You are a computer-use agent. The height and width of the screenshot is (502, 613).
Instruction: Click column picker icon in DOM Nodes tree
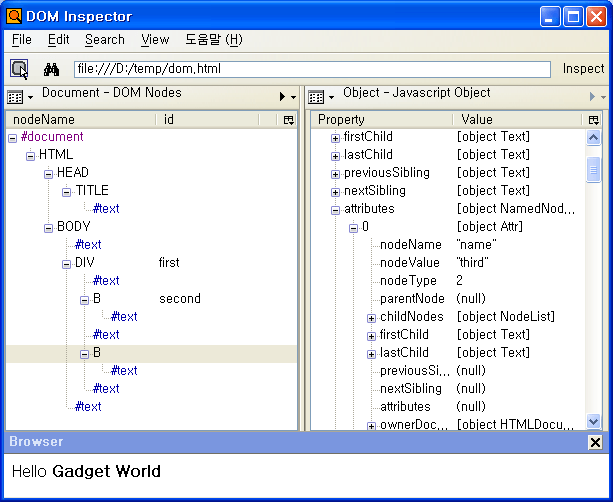(x=289, y=119)
